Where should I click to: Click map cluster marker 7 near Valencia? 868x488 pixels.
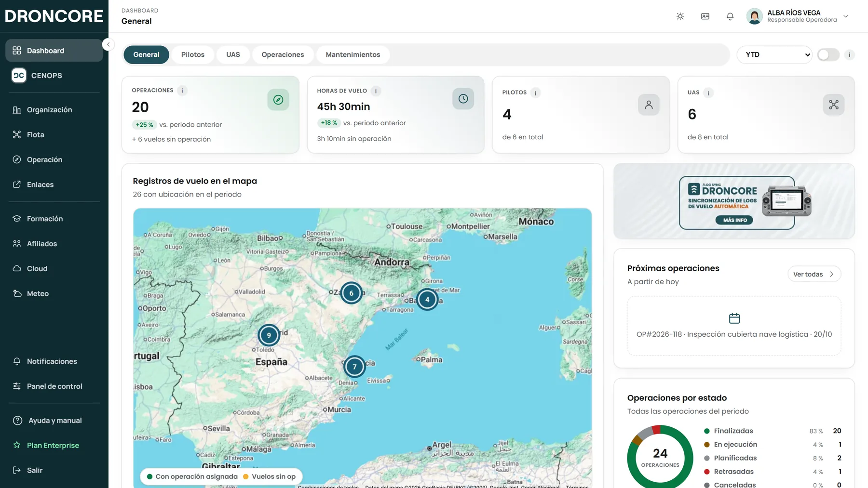click(x=354, y=367)
